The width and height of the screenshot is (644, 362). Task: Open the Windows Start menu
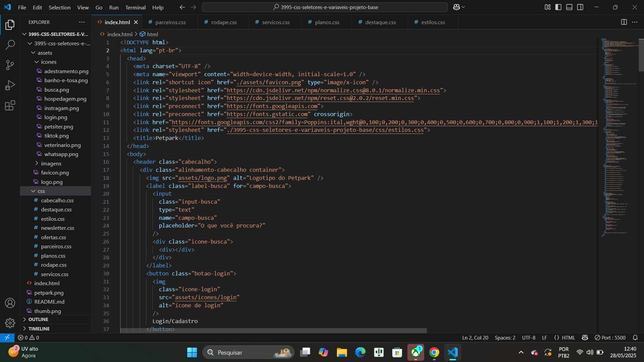(x=192, y=352)
